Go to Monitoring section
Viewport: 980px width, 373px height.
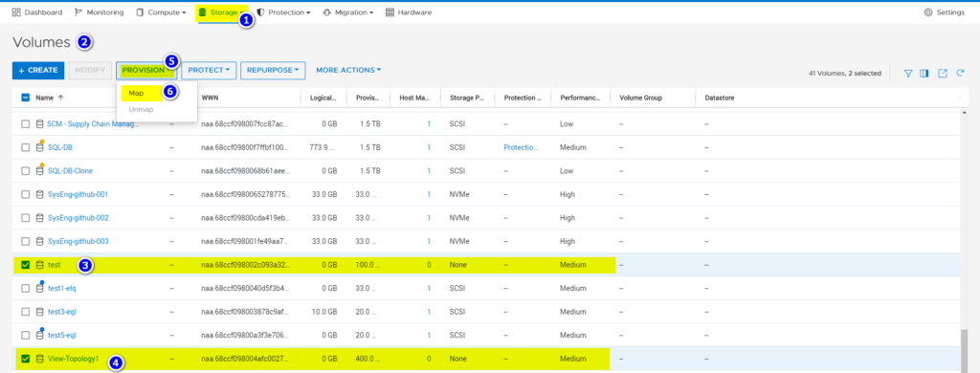click(99, 12)
